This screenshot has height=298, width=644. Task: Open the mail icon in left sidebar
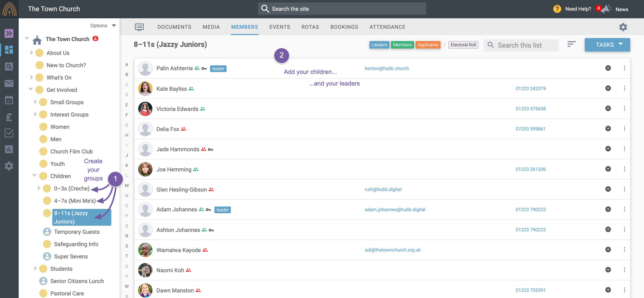(x=9, y=84)
